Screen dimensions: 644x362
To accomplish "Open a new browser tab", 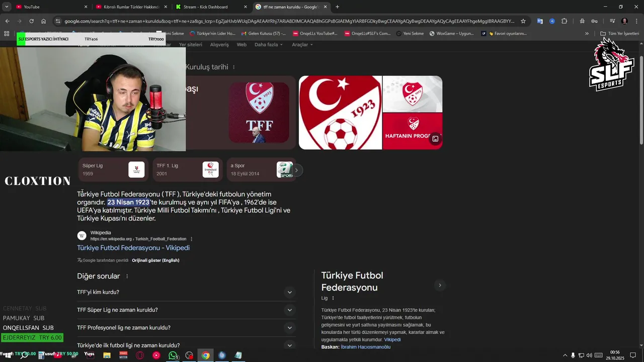I will click(337, 7).
